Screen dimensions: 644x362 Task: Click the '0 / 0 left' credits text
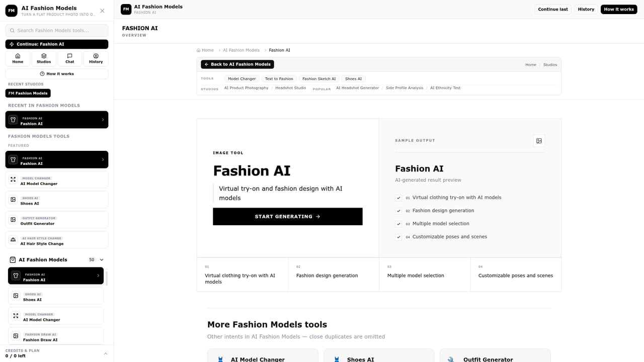pos(16,356)
